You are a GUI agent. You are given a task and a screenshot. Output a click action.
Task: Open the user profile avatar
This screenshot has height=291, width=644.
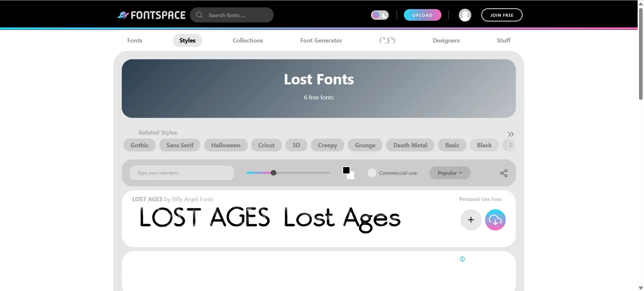click(465, 15)
